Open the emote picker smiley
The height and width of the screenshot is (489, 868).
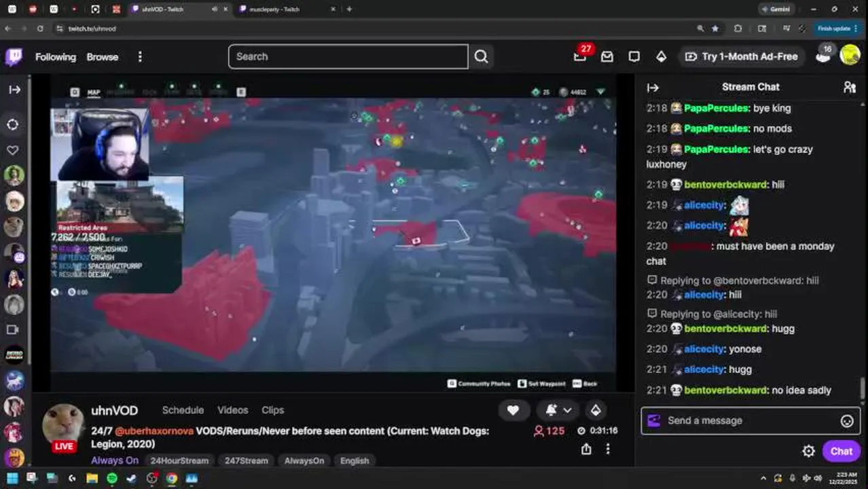pyautogui.click(x=847, y=421)
